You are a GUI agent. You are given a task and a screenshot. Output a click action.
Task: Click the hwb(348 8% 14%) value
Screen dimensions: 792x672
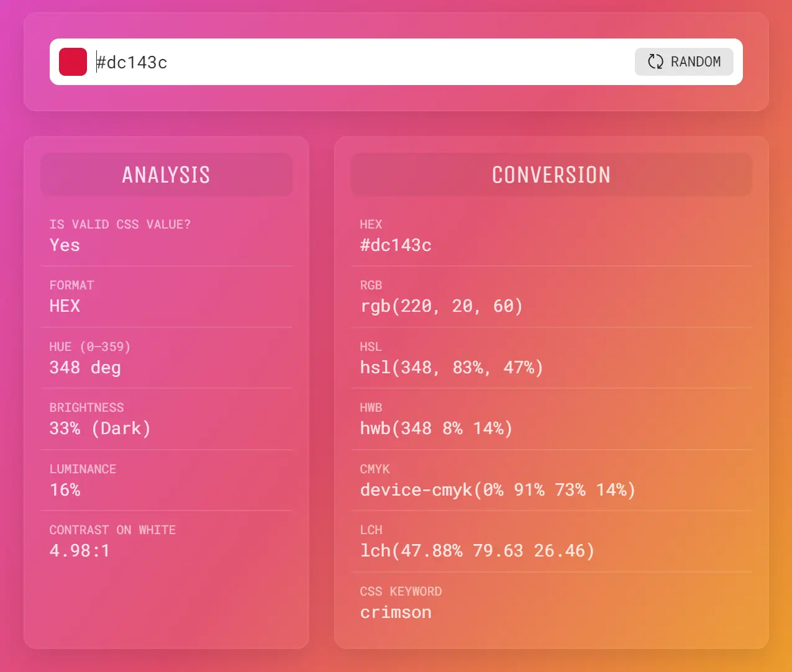click(436, 429)
